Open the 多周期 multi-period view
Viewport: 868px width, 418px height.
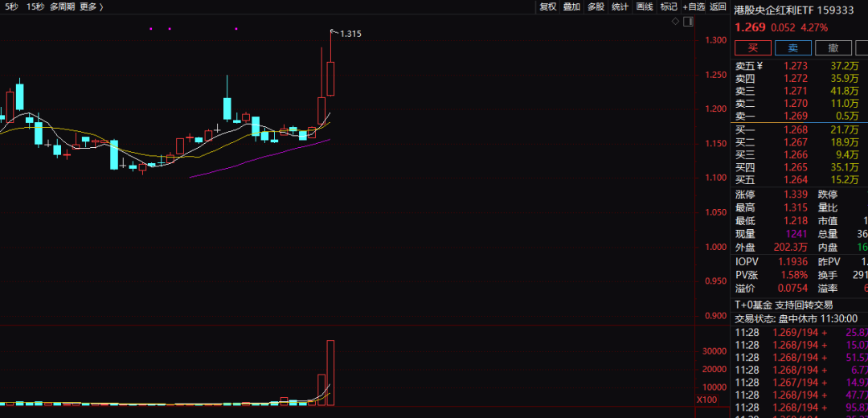(x=62, y=6)
